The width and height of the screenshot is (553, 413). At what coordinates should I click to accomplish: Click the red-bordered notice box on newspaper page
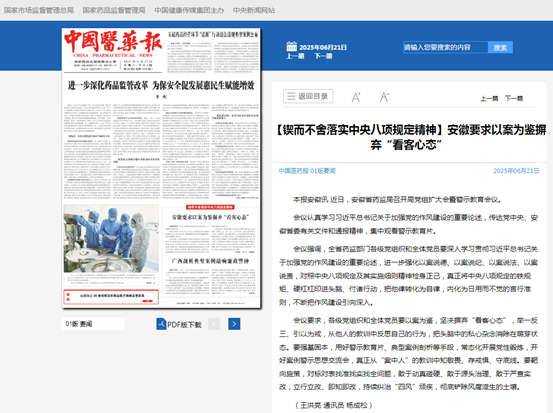111,297
